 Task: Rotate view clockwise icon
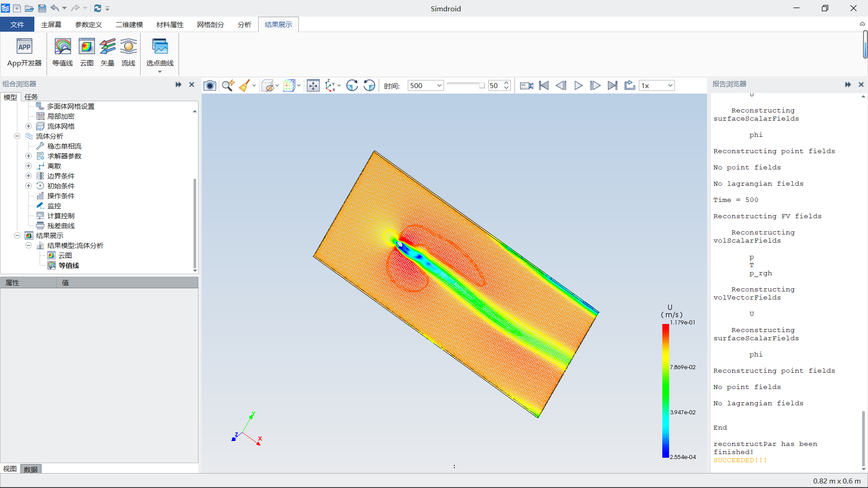coord(352,85)
